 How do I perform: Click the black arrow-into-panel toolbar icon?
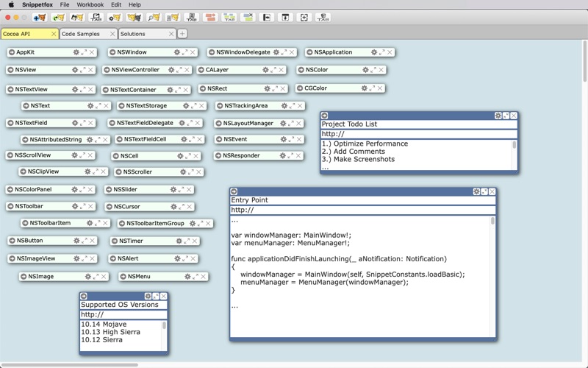(267, 17)
